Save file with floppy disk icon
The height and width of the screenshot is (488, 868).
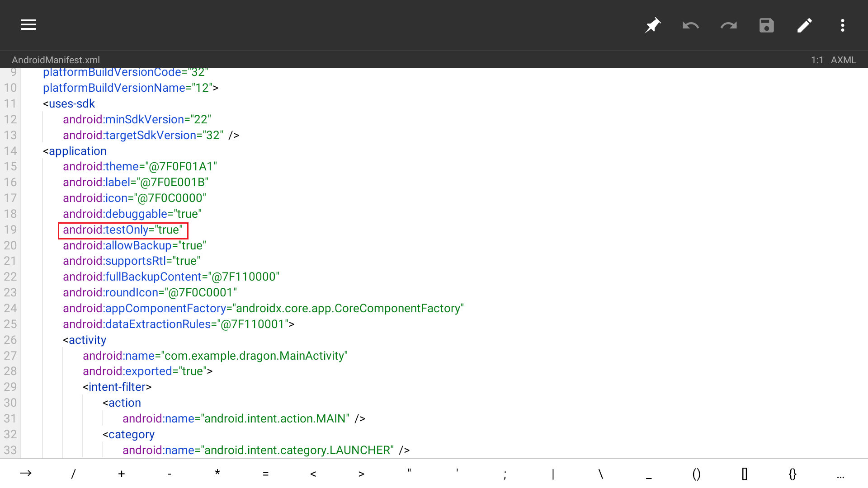(766, 25)
